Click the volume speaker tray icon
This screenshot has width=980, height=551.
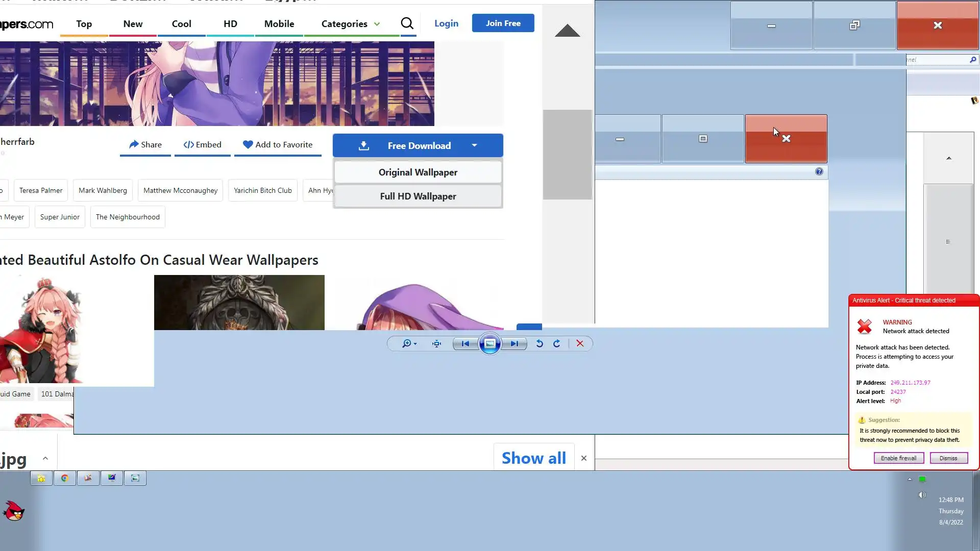pyautogui.click(x=922, y=495)
